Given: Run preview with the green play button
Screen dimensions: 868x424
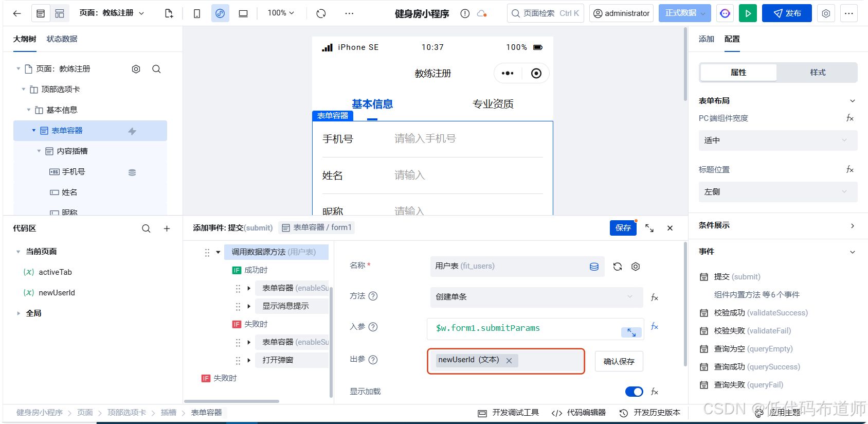Looking at the screenshot, I should [748, 13].
